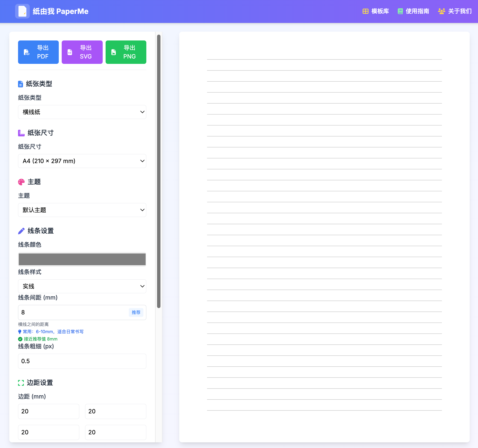The height and width of the screenshot is (448, 478).
Task: Open the 实线 line style dropdown
Action: 82,286
